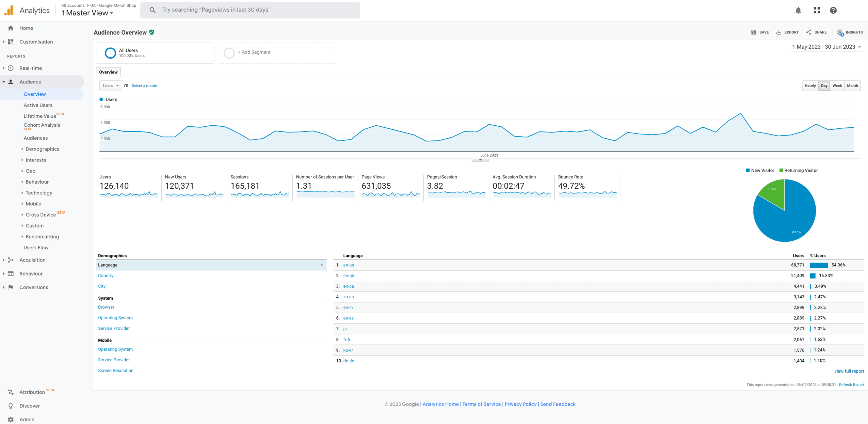The image size is (868, 424).
Task: Switch the chart granularity to Hourly
Action: 810,85
